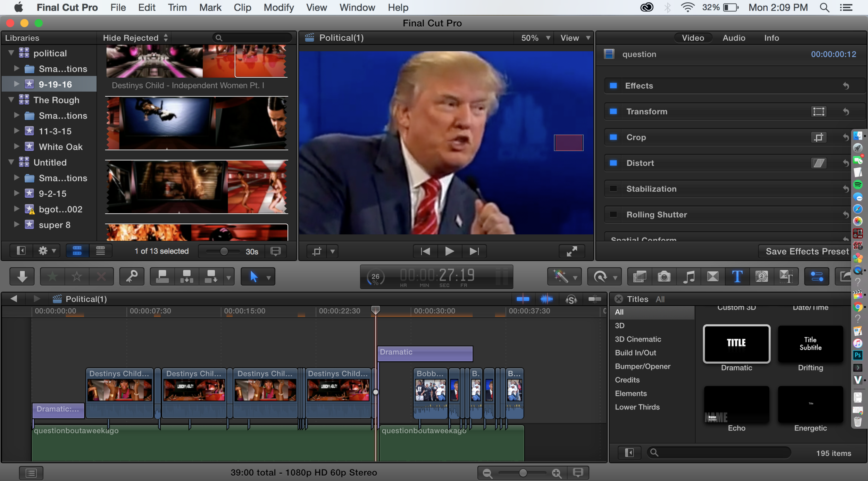Open the Timeline Index list button
This screenshot has height=481, width=868.
[x=31, y=473]
